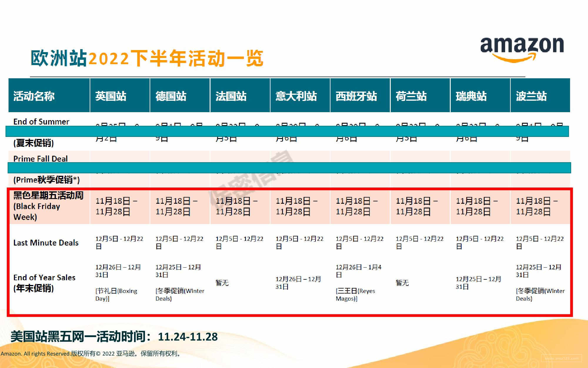Click France 暂无 cell

[222, 283]
